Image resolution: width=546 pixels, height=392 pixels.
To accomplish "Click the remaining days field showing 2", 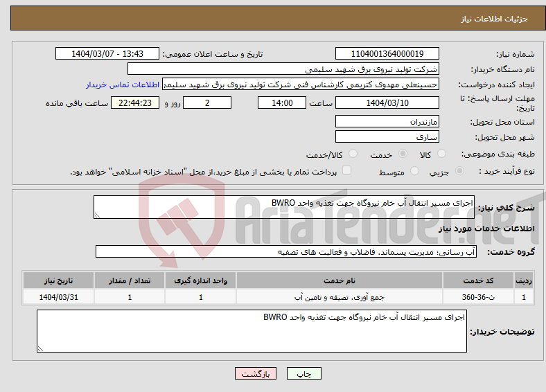I will tap(207, 103).
